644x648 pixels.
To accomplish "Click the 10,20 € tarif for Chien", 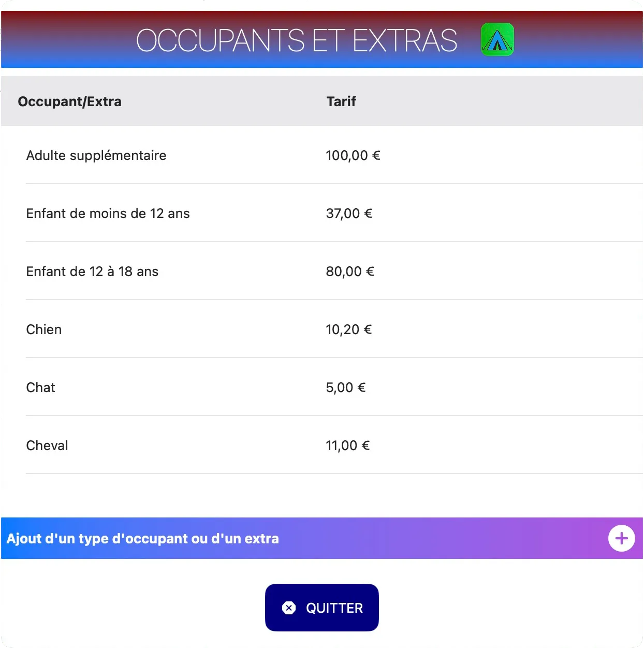I will pos(348,329).
